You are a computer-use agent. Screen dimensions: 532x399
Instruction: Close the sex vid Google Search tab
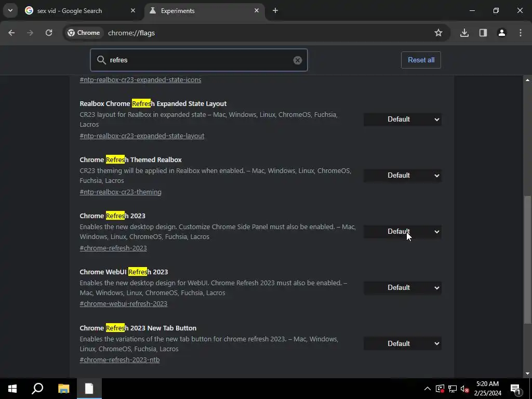tap(133, 10)
